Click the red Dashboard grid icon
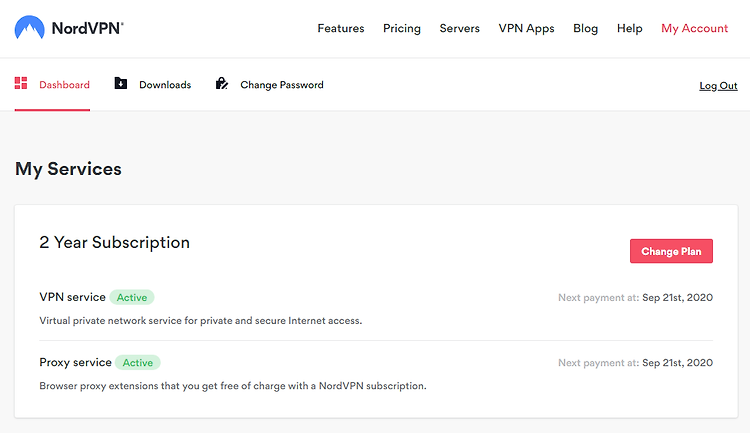The image size is (750, 433). (21, 83)
